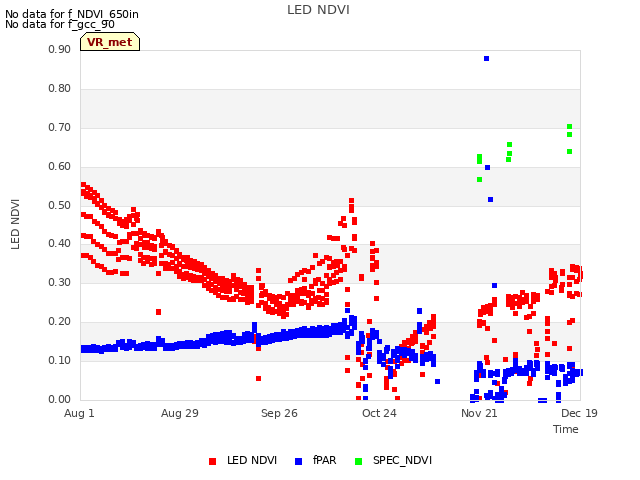The image size is (640, 480).
Task: Click the Dec 19 x-axis tick label
Action: pos(579,413)
